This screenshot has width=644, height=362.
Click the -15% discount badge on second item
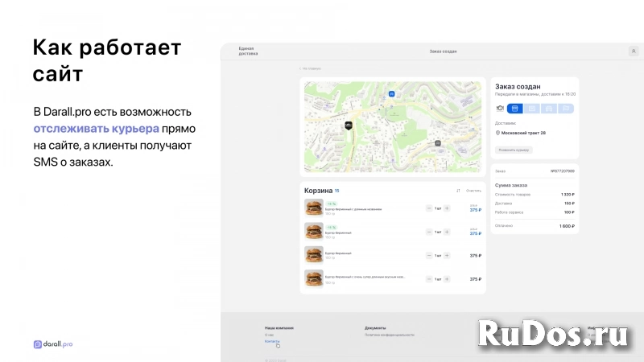[332, 227]
